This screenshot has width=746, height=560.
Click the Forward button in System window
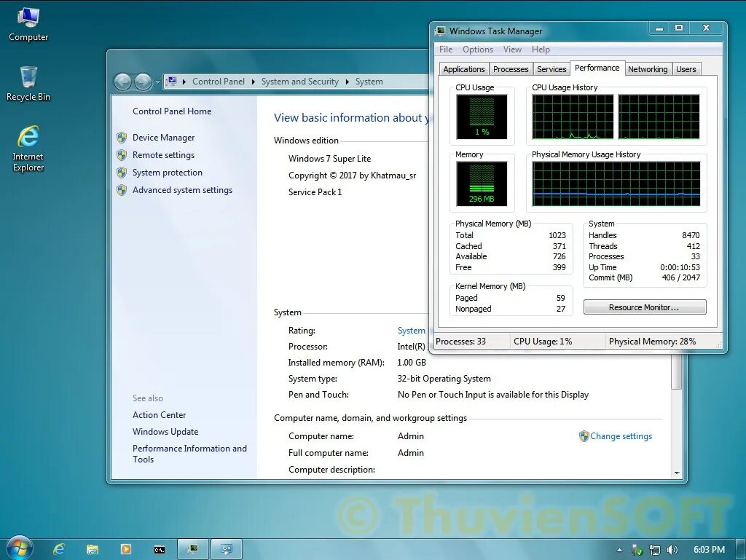(144, 82)
